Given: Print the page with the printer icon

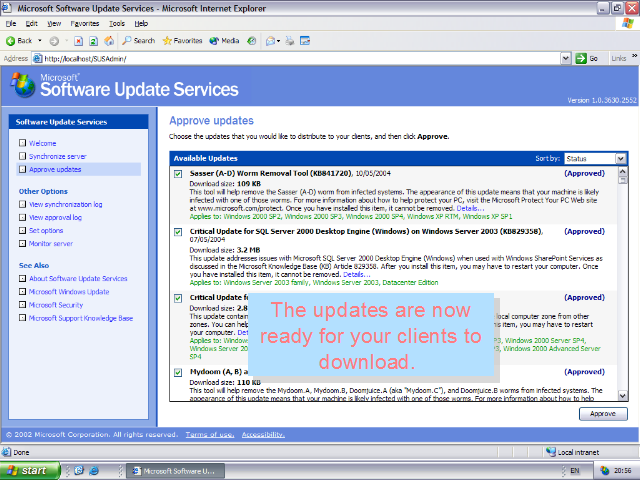Looking at the screenshot, I should (x=290, y=41).
